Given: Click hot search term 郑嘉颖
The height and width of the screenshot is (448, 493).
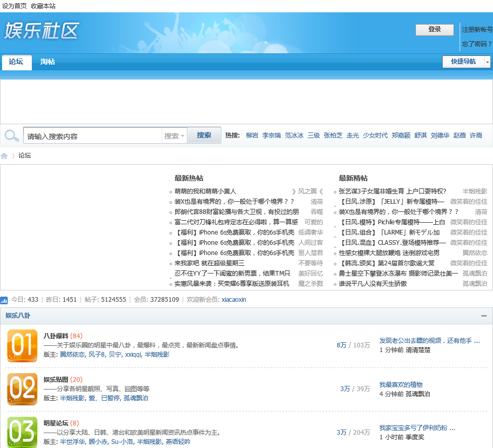Looking at the screenshot, I should pyautogui.click(x=401, y=135).
